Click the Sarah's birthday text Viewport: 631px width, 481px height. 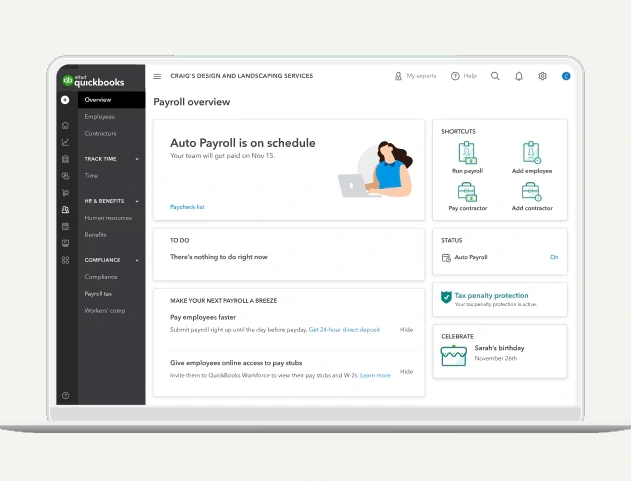499,348
